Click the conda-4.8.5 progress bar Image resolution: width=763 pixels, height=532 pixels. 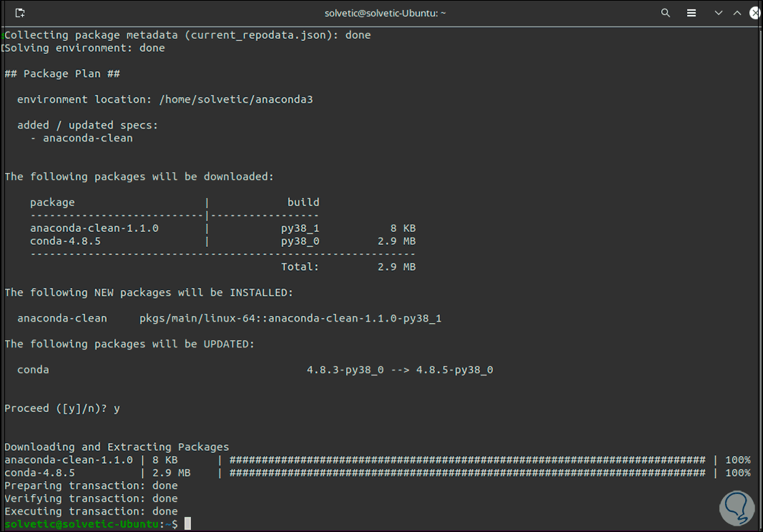point(467,473)
